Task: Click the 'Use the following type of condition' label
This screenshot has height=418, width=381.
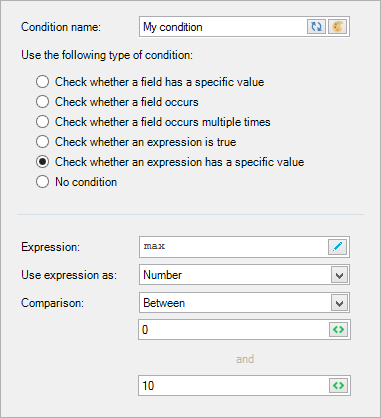Action: coord(107,55)
